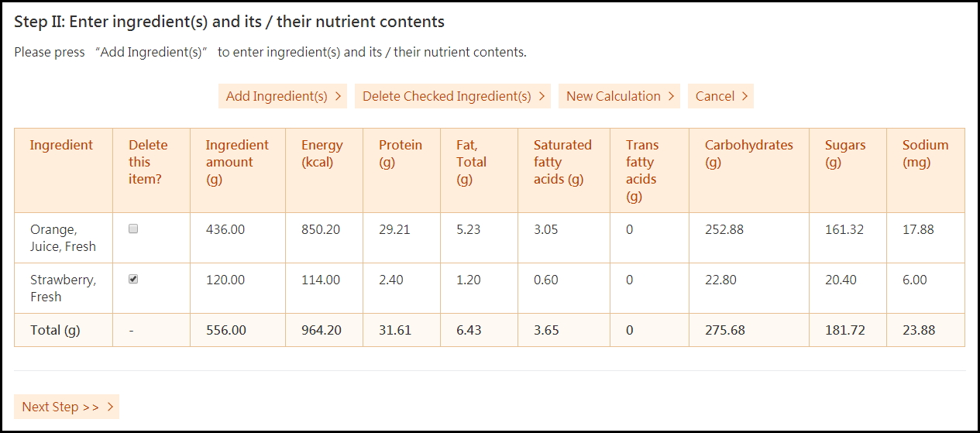The image size is (980, 433).
Task: Click the Saturated fatty acids header
Action: coord(562,162)
